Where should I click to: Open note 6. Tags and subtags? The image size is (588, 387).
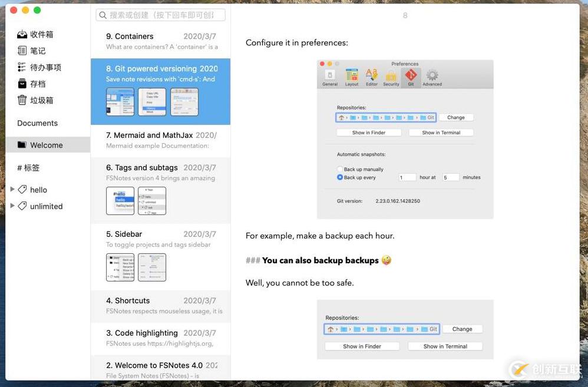tap(160, 190)
